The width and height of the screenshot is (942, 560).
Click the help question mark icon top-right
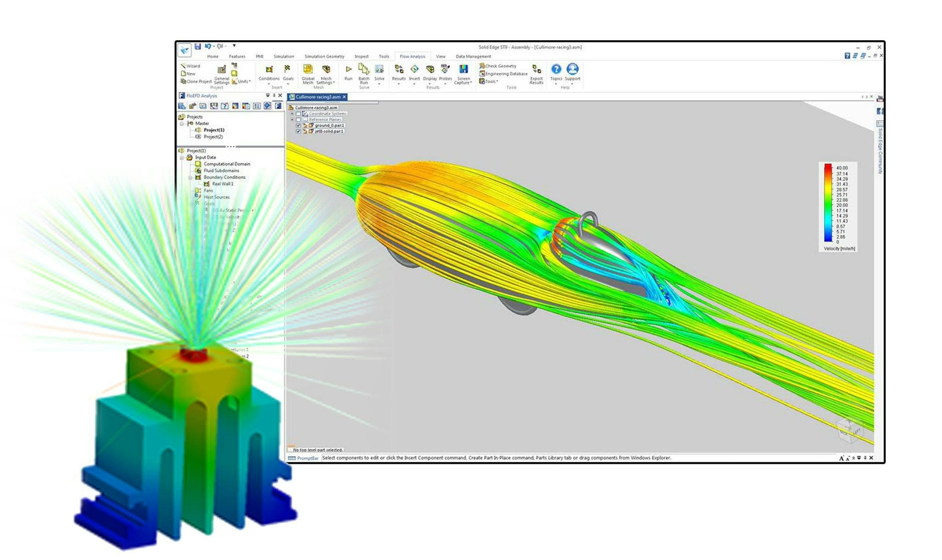[847, 56]
